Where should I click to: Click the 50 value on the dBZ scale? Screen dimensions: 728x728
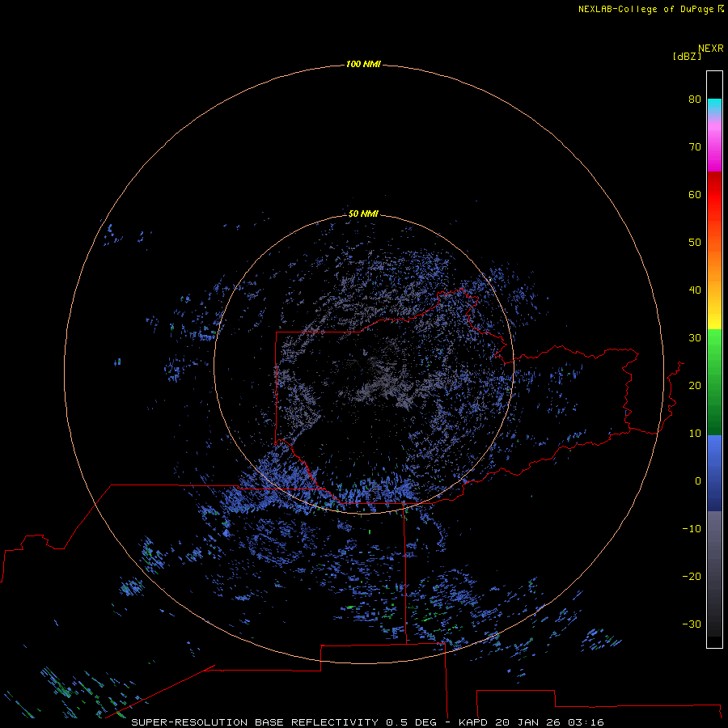coord(695,243)
